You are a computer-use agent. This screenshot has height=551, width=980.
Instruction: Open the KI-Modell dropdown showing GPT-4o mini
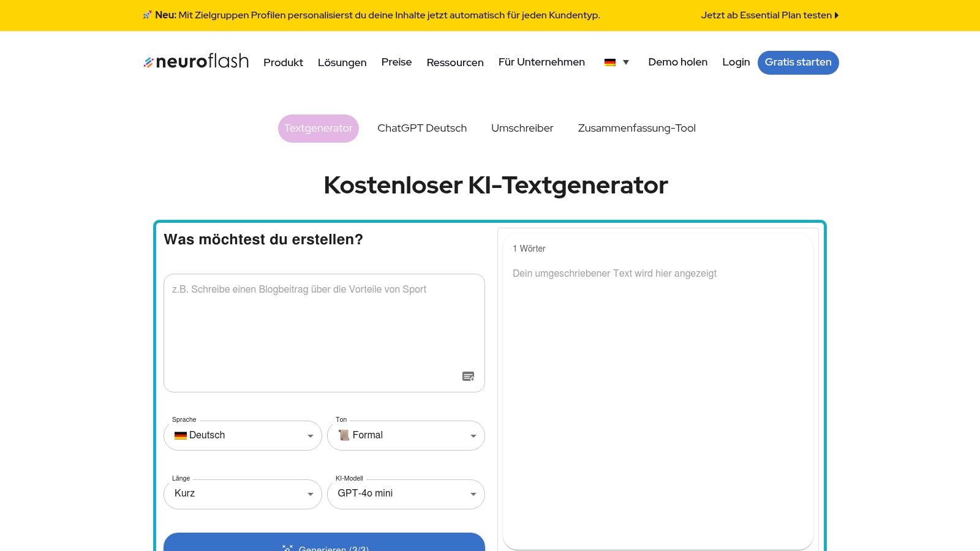[x=406, y=494]
